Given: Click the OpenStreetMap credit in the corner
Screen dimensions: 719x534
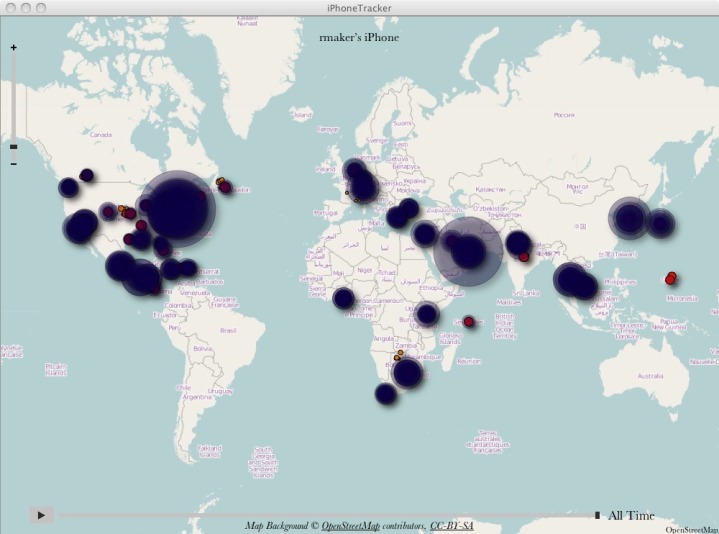Looking at the screenshot, I should (x=691, y=530).
